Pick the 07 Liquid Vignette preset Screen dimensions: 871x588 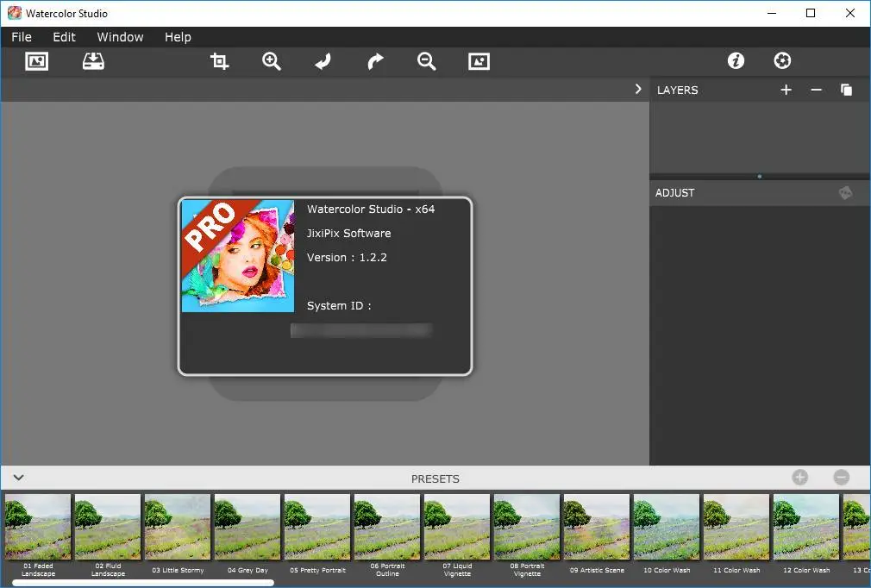pos(457,535)
